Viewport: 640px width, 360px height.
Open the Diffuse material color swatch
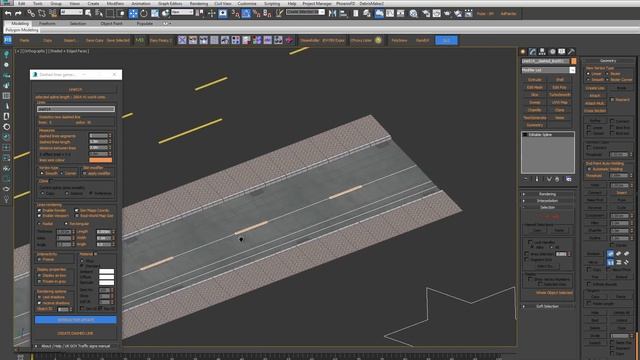tap(107, 277)
